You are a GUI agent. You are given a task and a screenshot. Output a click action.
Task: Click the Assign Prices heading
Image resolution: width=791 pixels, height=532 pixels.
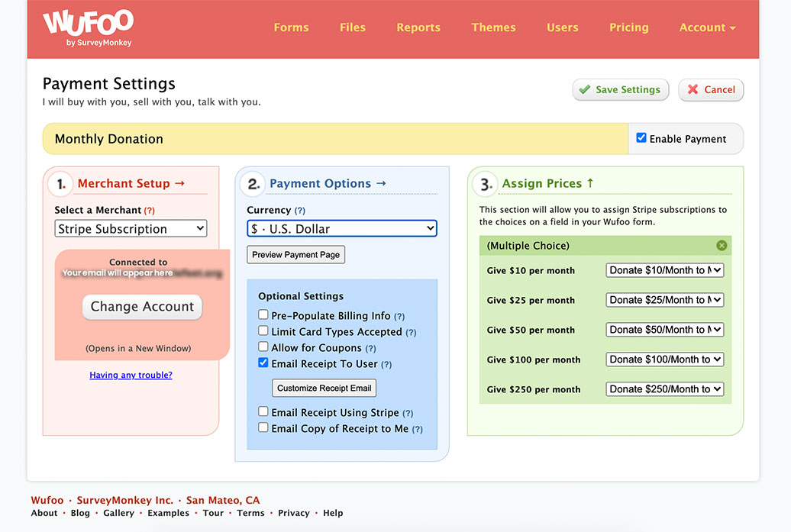pos(548,183)
